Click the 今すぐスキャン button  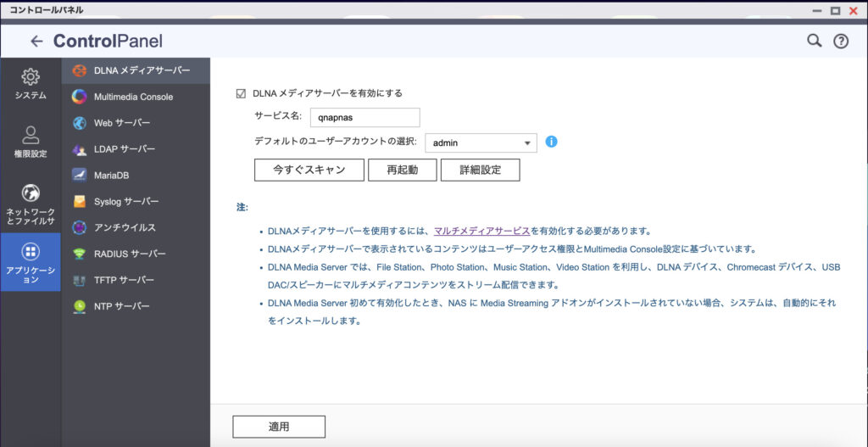[x=309, y=170]
